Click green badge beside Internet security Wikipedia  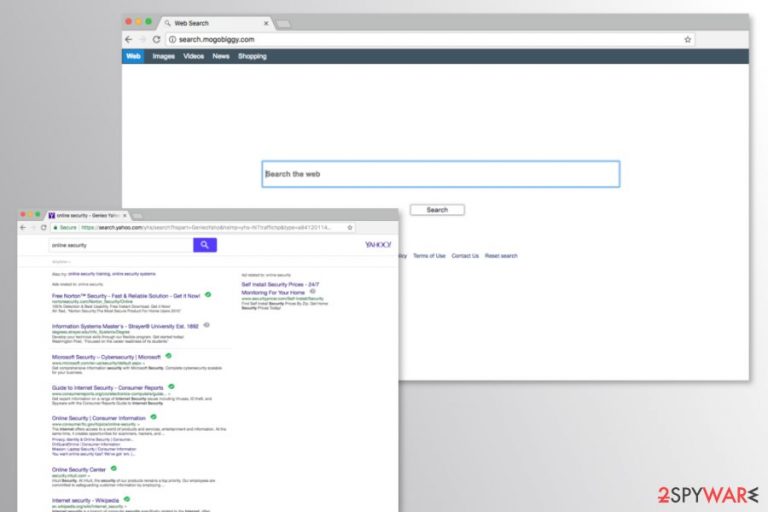click(x=127, y=499)
